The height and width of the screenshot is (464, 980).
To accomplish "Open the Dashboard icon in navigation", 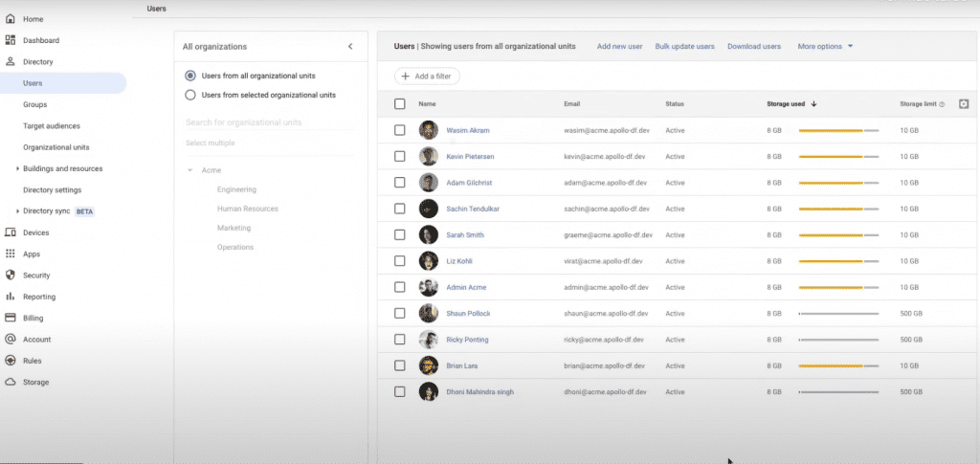I will (10, 40).
